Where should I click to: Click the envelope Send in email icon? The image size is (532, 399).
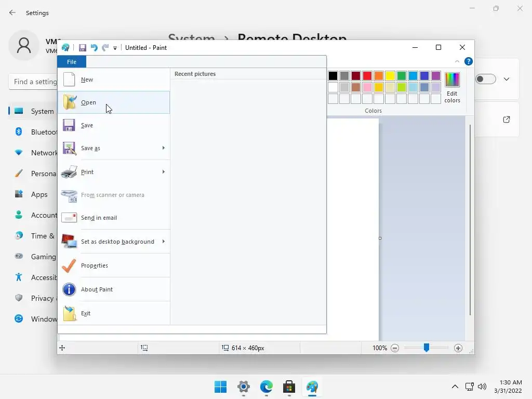69,218
